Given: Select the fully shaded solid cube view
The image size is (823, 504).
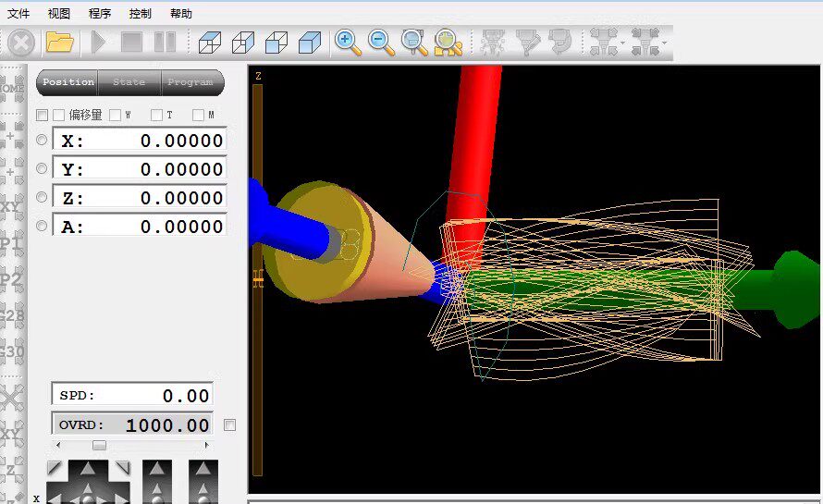Looking at the screenshot, I should point(310,42).
